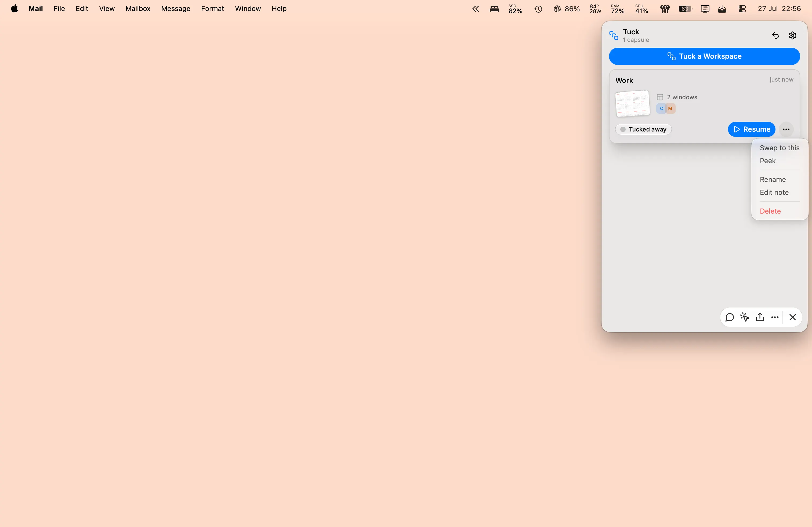Open Control Center toggles icon
Screen dimensions: 812x527
pyautogui.click(x=742, y=9)
